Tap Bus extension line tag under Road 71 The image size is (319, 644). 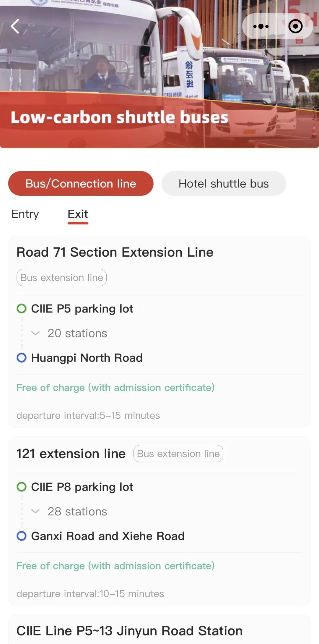61,278
